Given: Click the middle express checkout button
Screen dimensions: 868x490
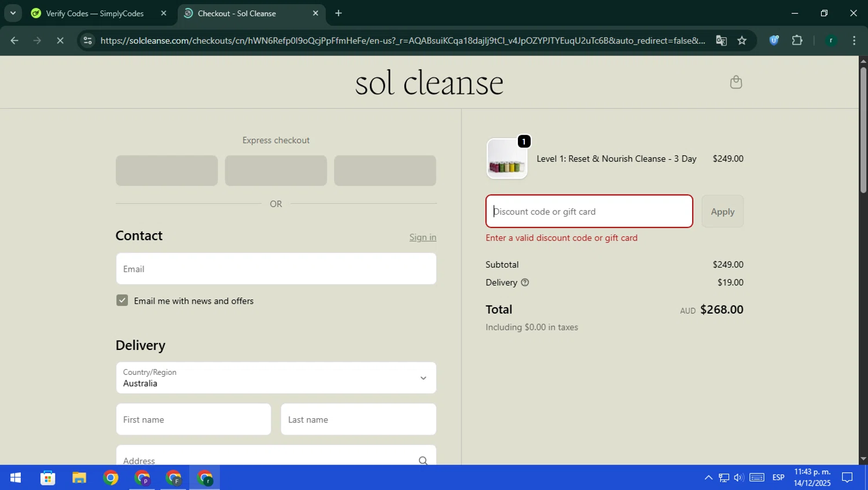Looking at the screenshot, I should point(276,171).
